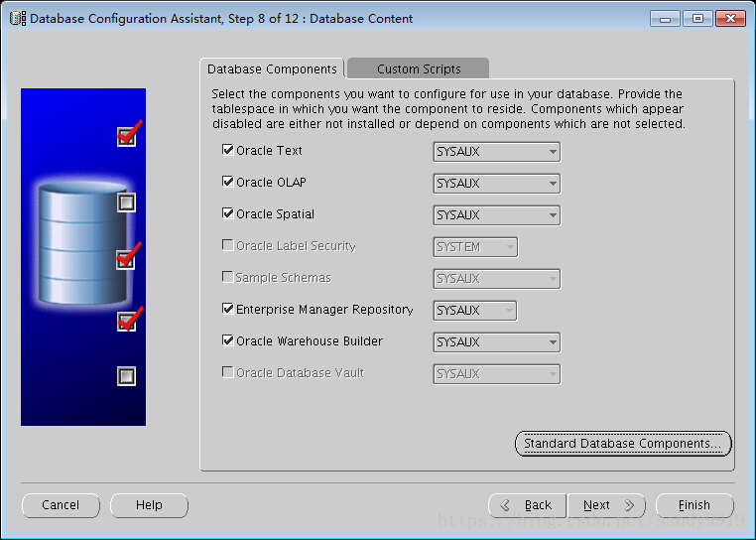This screenshot has width=756, height=540.
Task: Open the Oracle Label Security SYSTEM dropdown
Action: (475, 247)
